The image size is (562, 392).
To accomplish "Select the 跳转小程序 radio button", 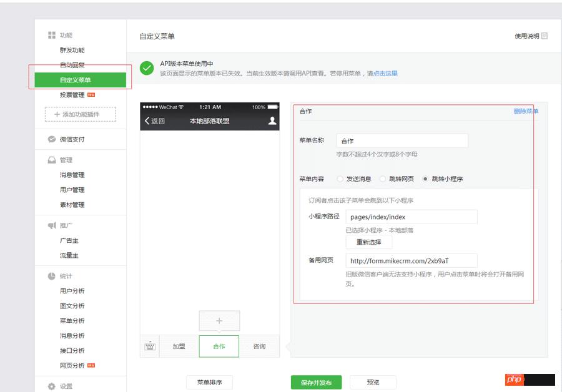I will [x=425, y=179].
